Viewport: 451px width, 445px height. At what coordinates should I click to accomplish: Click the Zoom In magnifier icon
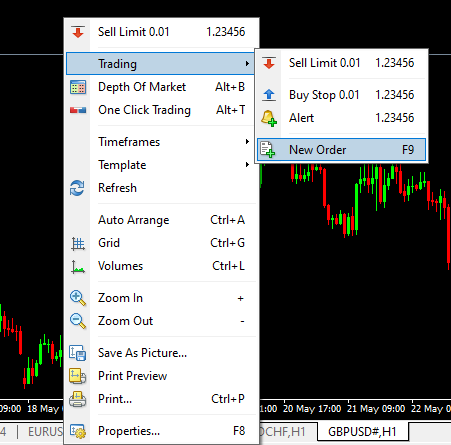coord(78,298)
